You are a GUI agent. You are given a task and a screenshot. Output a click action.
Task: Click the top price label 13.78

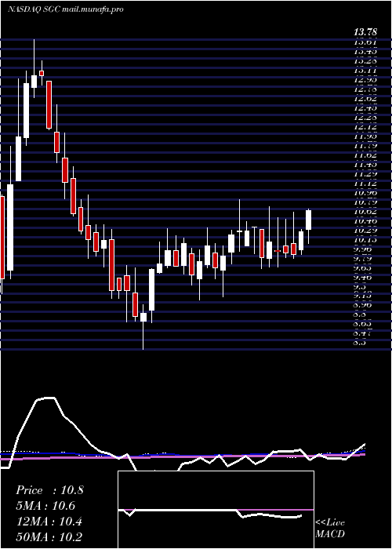point(365,32)
